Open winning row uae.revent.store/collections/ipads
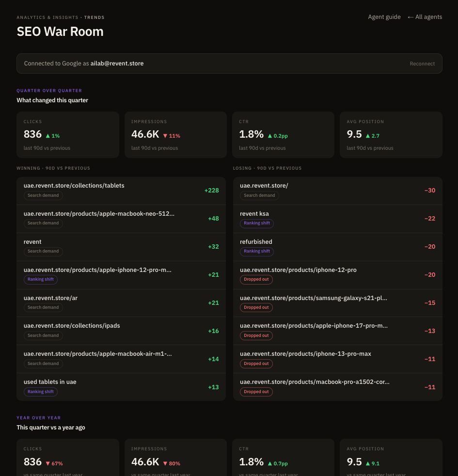 pyautogui.click(x=121, y=331)
